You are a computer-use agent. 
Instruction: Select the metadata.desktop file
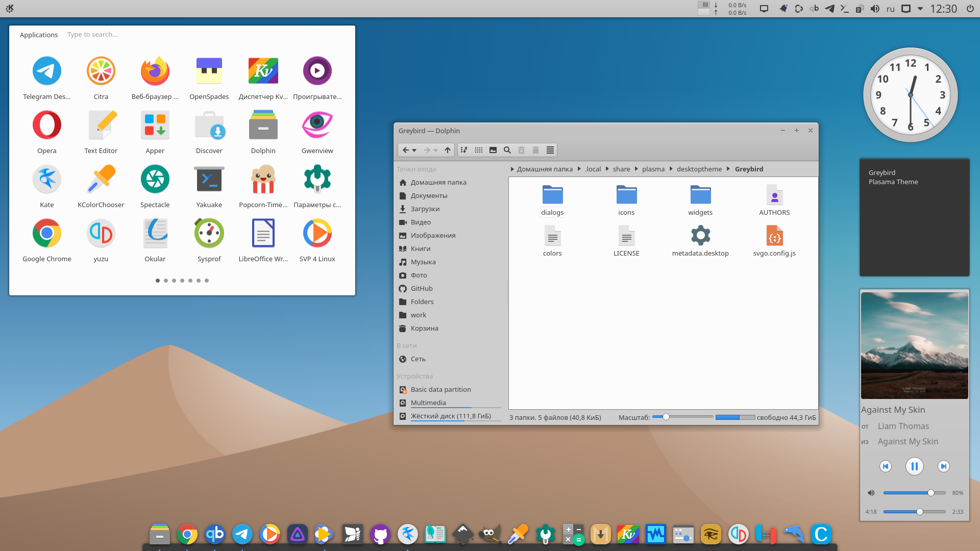[700, 241]
